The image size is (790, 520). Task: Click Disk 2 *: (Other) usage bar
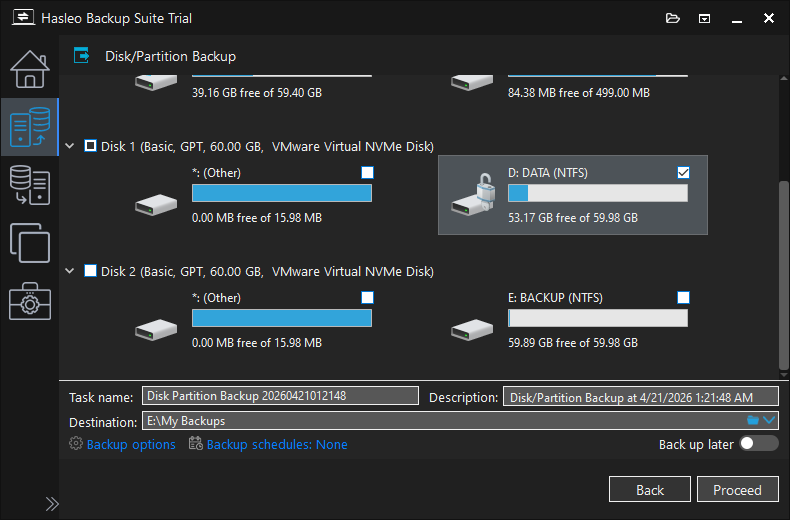coord(282,318)
